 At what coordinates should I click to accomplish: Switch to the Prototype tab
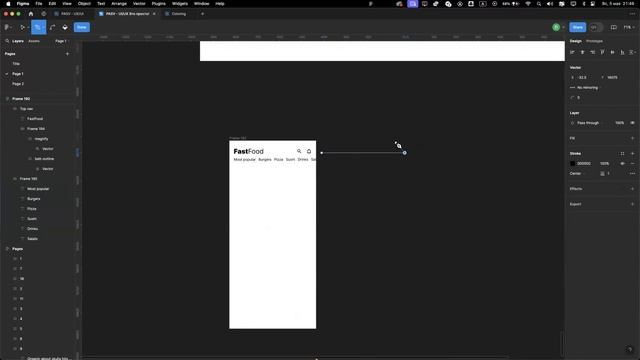click(594, 41)
